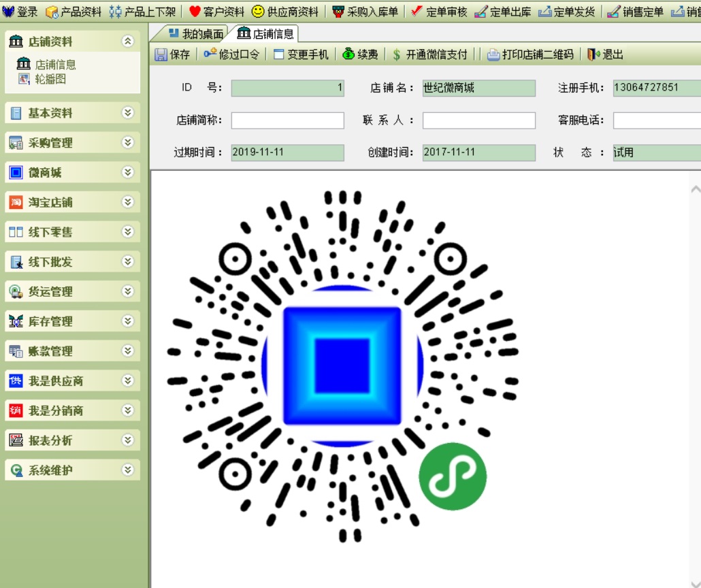Click the 创建时间 date field
701x588 pixels.
click(479, 152)
